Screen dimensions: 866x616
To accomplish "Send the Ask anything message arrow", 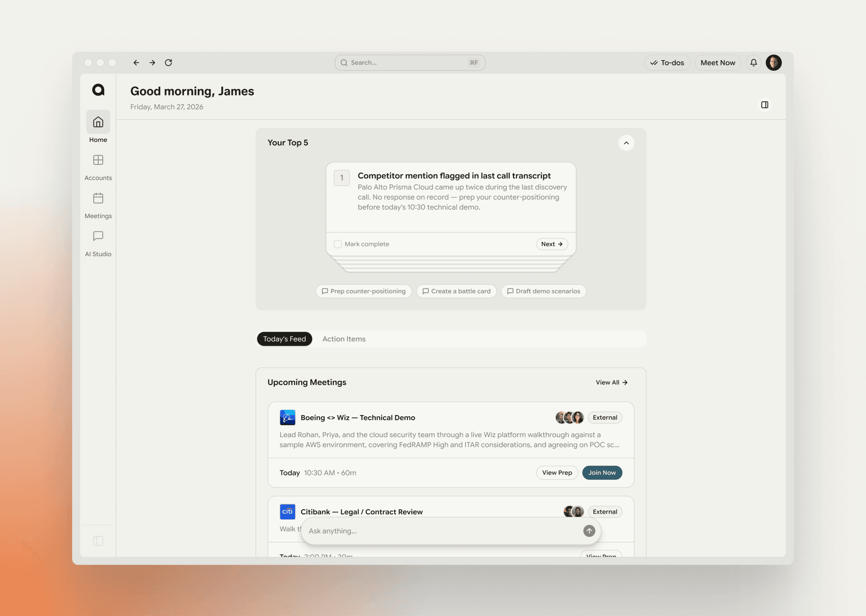I will pyautogui.click(x=589, y=531).
